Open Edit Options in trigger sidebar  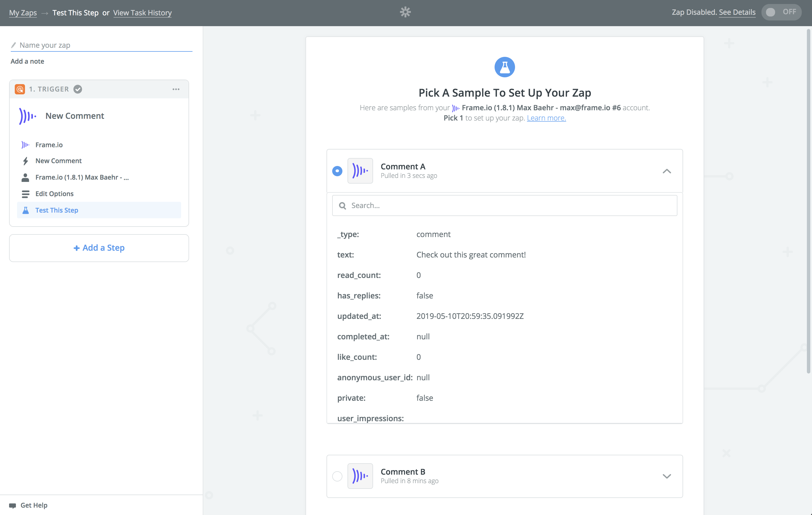tap(54, 194)
